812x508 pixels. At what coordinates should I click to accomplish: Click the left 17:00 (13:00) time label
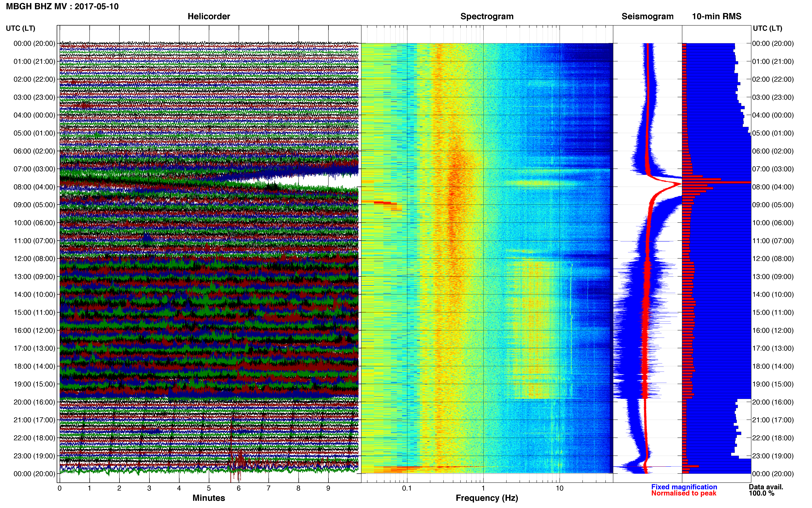34,348
